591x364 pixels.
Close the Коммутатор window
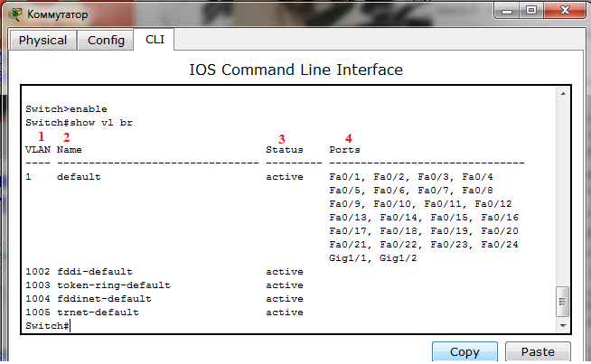click(565, 11)
